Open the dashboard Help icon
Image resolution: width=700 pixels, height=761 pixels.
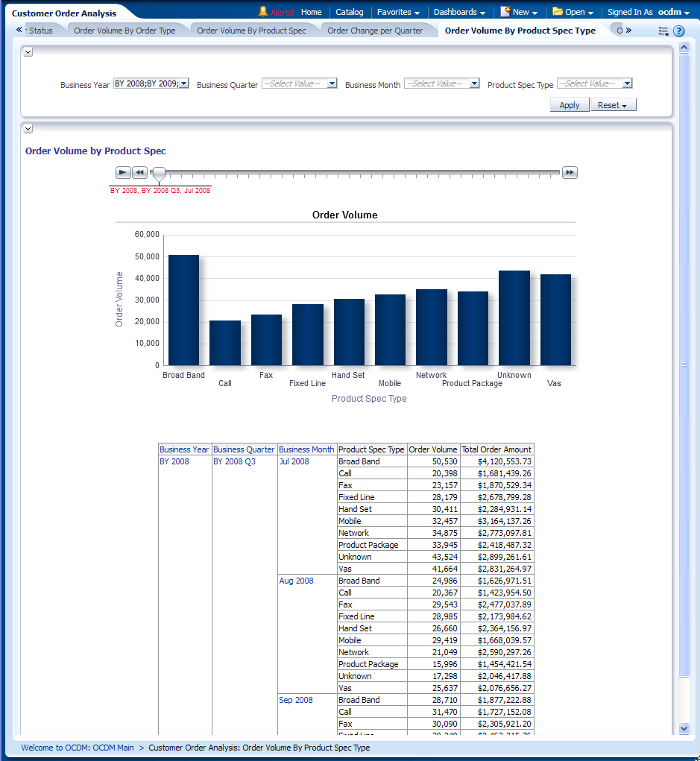[678, 31]
